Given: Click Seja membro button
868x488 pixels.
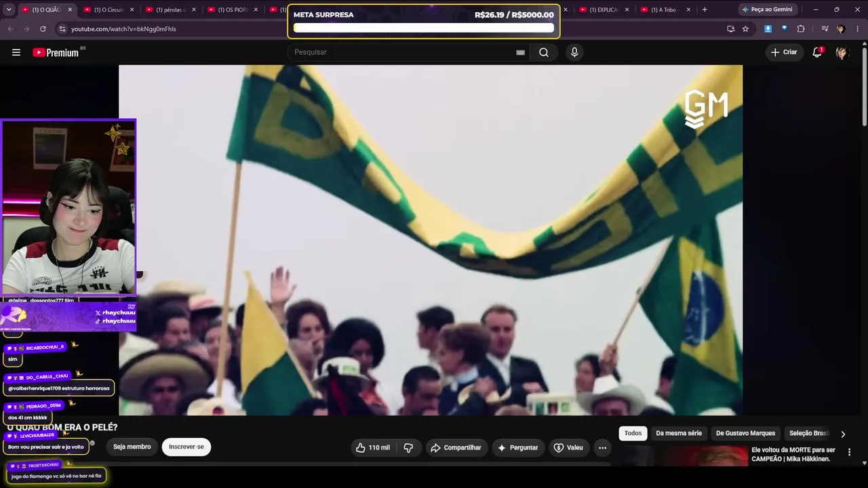Looking at the screenshot, I should pyautogui.click(x=132, y=447).
